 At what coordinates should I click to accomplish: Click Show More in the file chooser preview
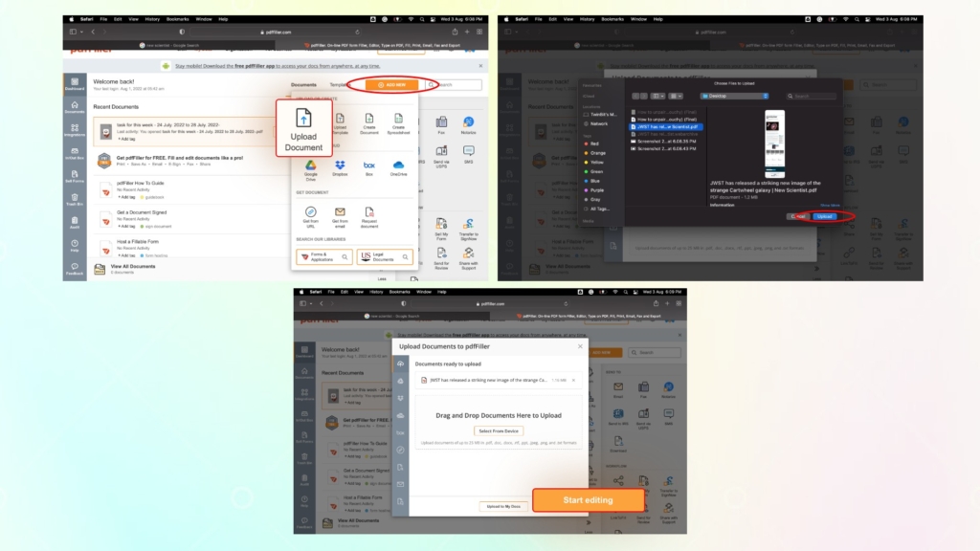(830, 205)
